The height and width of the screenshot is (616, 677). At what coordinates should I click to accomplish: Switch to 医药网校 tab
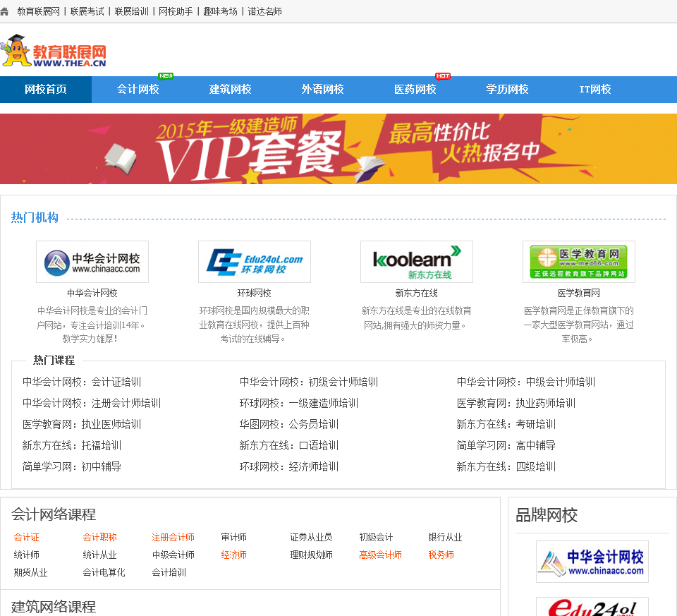[415, 90]
